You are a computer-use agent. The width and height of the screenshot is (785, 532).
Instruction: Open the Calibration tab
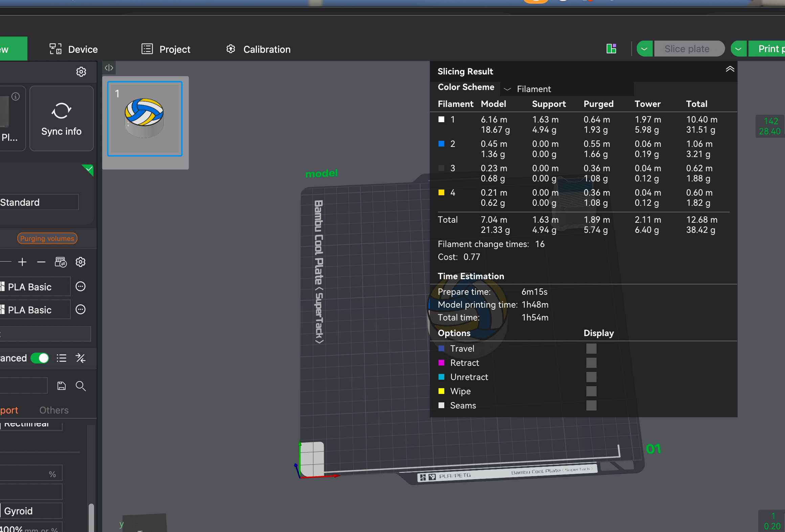point(259,49)
